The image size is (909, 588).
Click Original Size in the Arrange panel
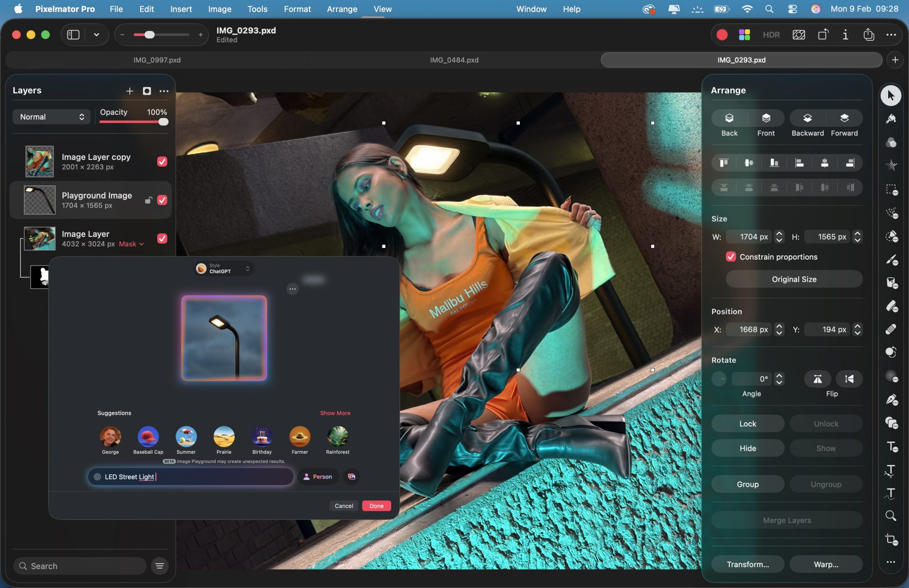pos(794,279)
